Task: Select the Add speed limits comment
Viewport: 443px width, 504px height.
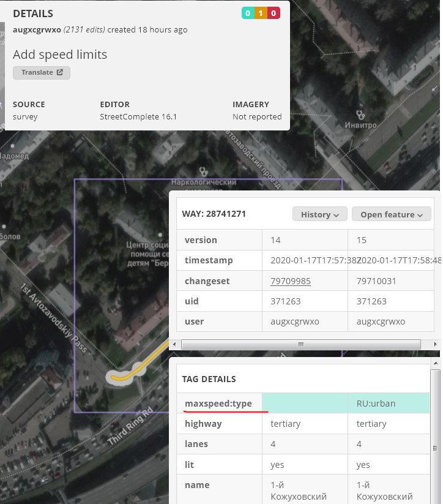Action: 60,55
